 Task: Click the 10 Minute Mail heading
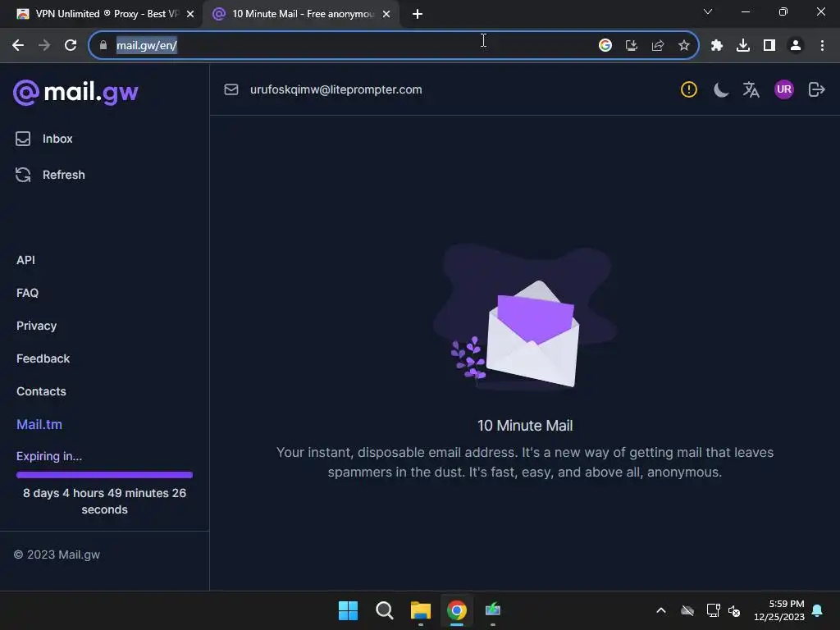tap(525, 426)
